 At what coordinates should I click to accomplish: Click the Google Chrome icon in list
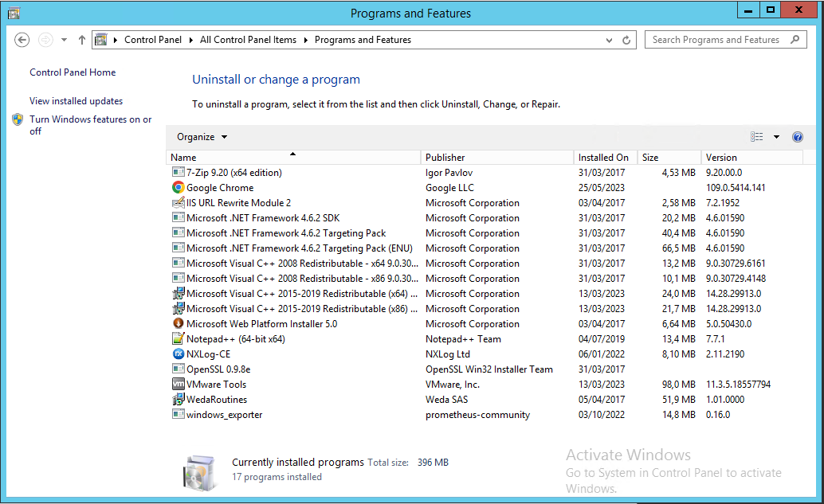click(x=179, y=187)
